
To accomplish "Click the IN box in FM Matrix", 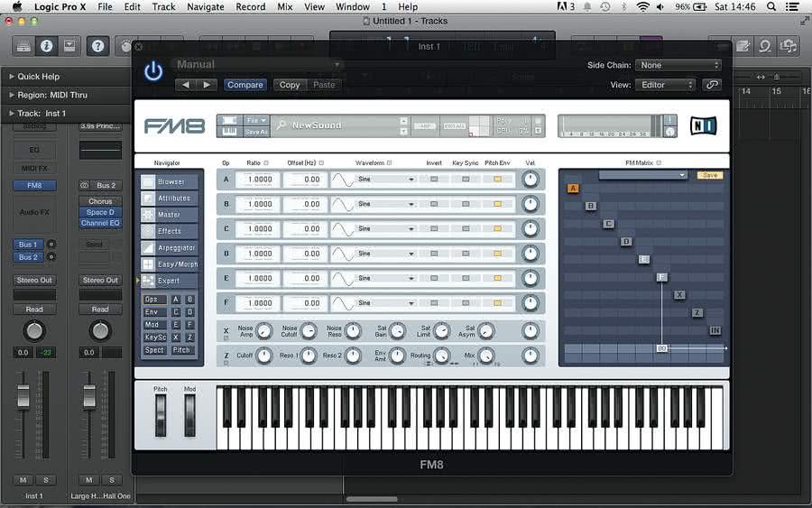I will (x=715, y=330).
